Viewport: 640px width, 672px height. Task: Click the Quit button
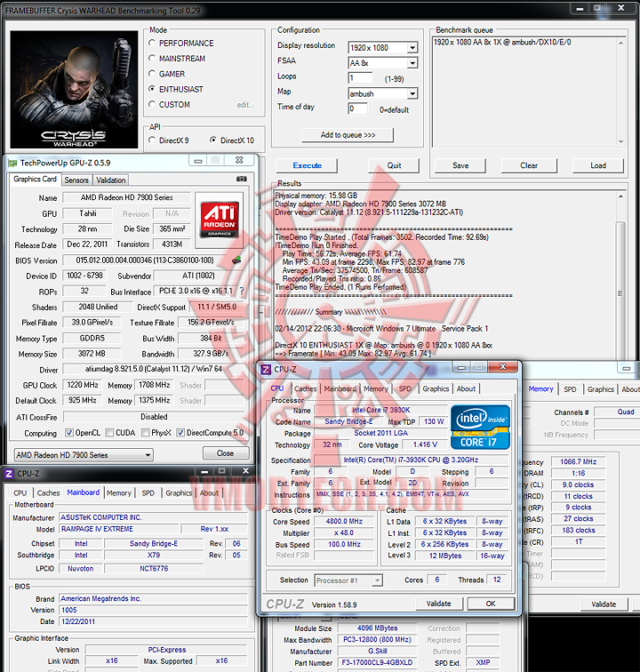pos(394,165)
